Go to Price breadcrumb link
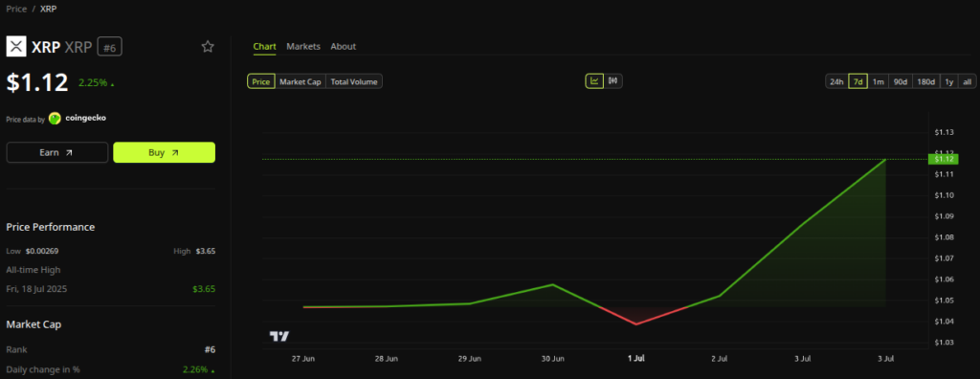980x379 pixels. [x=16, y=10]
